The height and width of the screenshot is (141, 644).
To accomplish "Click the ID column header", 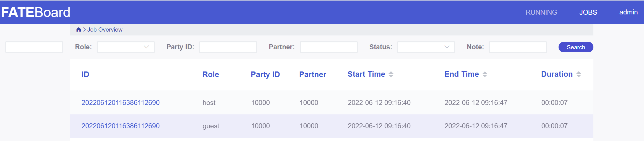I will 85,74.
